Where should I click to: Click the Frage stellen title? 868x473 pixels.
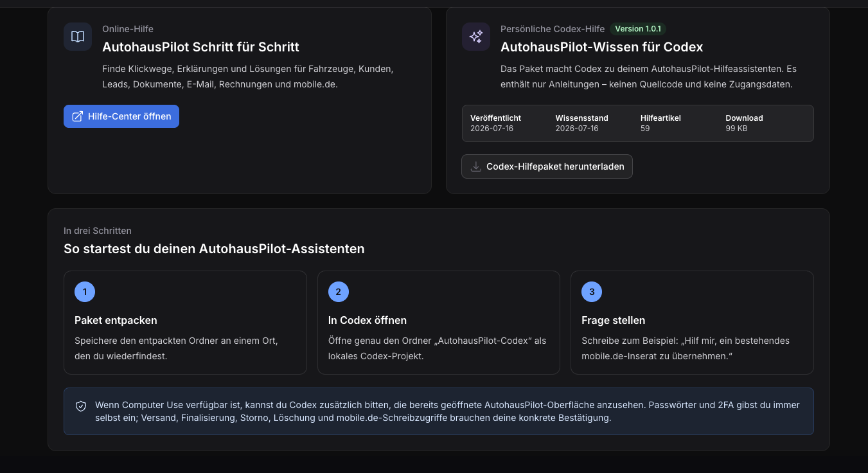coord(614,320)
